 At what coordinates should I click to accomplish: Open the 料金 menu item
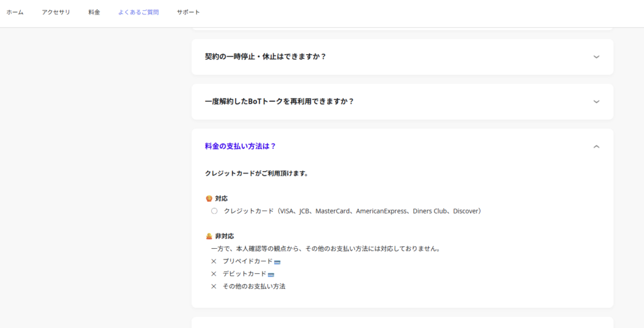tap(94, 13)
